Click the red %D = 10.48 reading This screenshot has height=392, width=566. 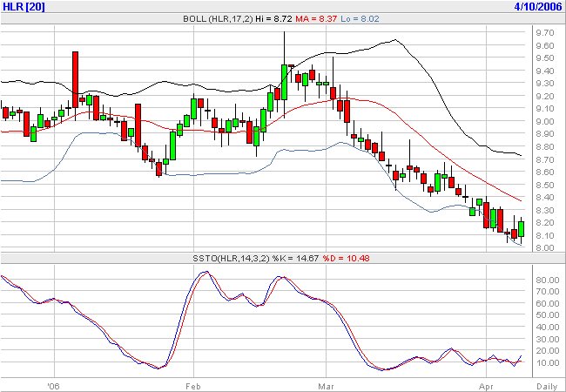[x=346, y=259]
